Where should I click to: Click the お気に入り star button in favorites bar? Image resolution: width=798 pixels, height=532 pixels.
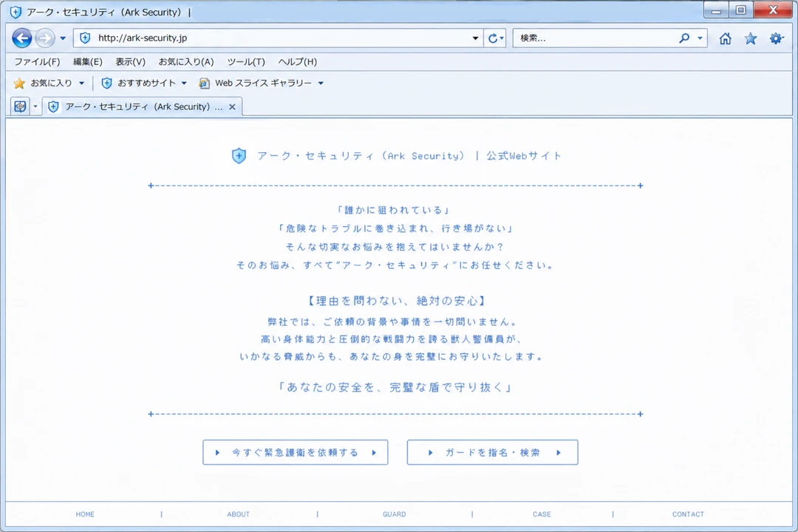point(43,83)
